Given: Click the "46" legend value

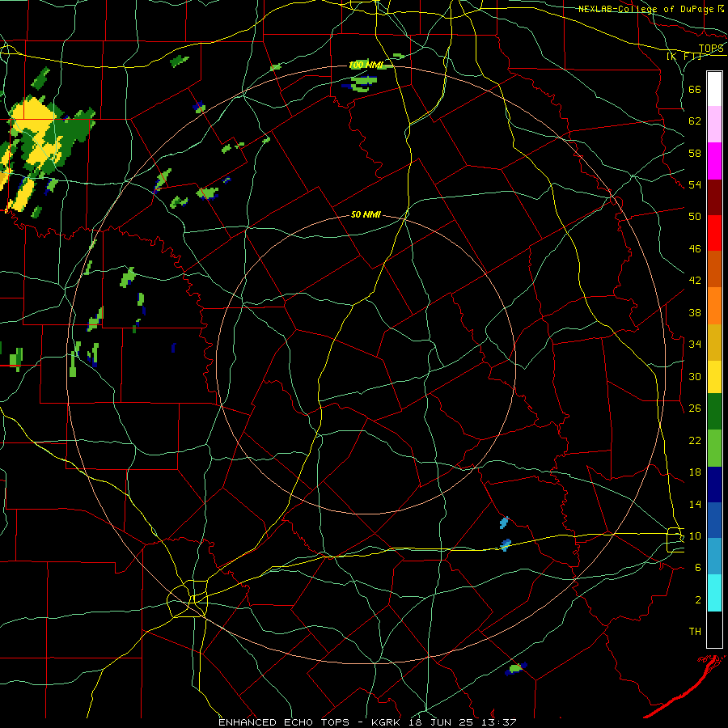Looking at the screenshot, I should (x=695, y=249).
